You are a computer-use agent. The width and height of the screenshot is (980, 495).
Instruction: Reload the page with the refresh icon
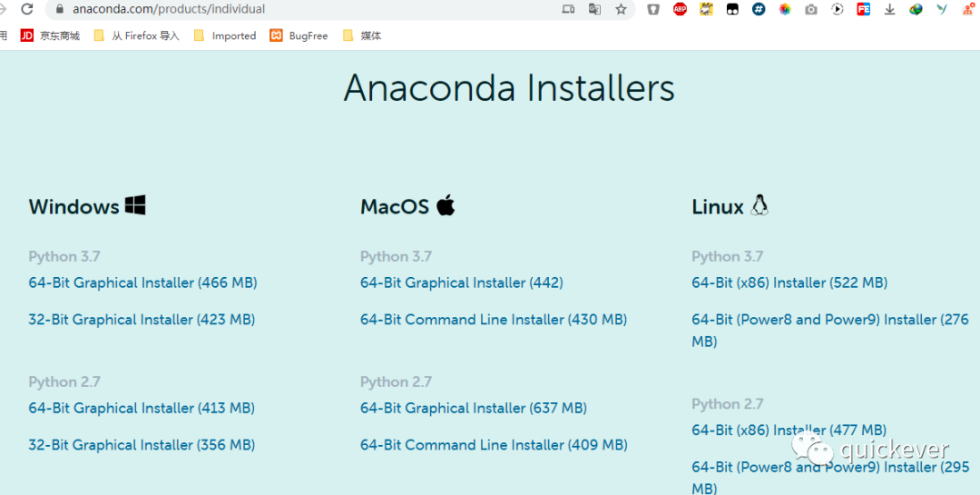(26, 9)
